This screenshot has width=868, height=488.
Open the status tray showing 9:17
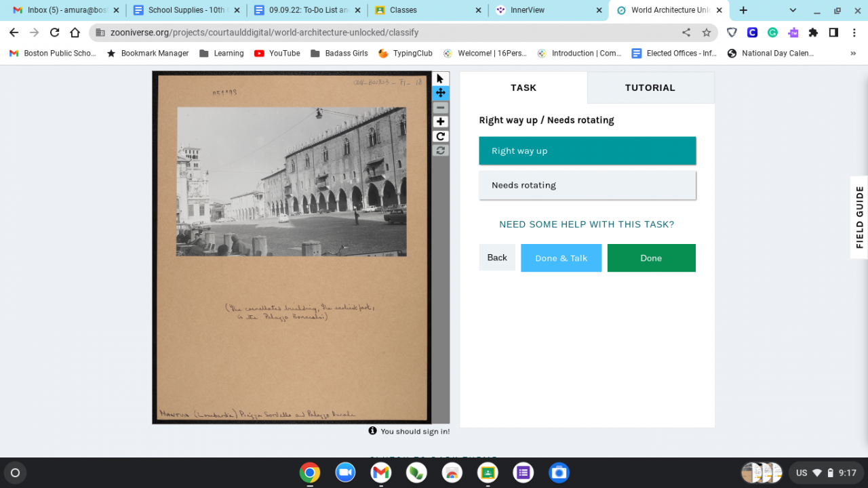point(825,472)
